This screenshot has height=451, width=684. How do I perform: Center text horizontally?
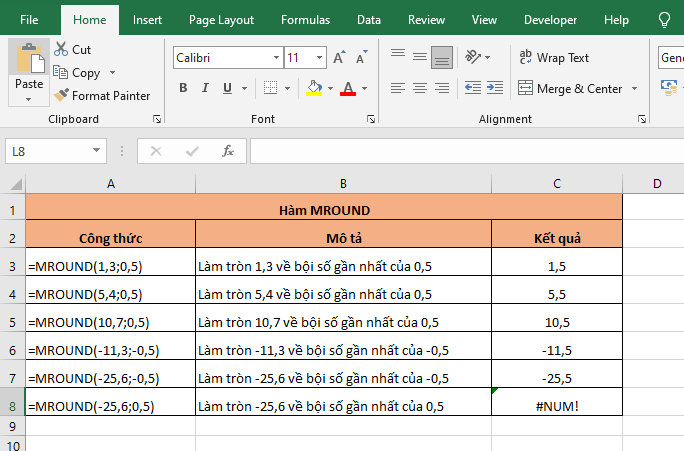(420, 88)
